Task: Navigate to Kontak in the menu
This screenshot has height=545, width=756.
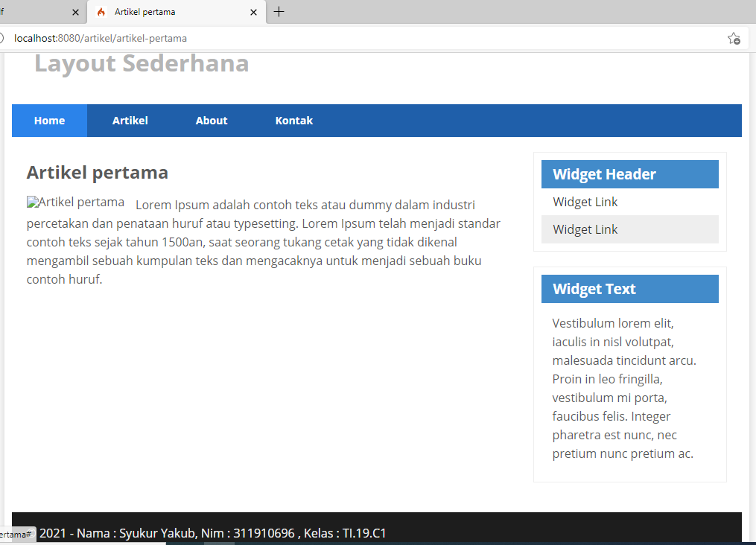Action: coord(293,120)
